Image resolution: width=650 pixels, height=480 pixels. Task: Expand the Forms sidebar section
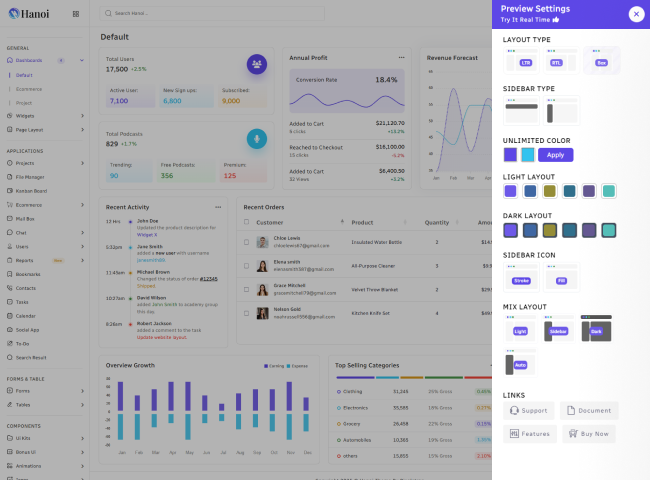tap(45, 391)
